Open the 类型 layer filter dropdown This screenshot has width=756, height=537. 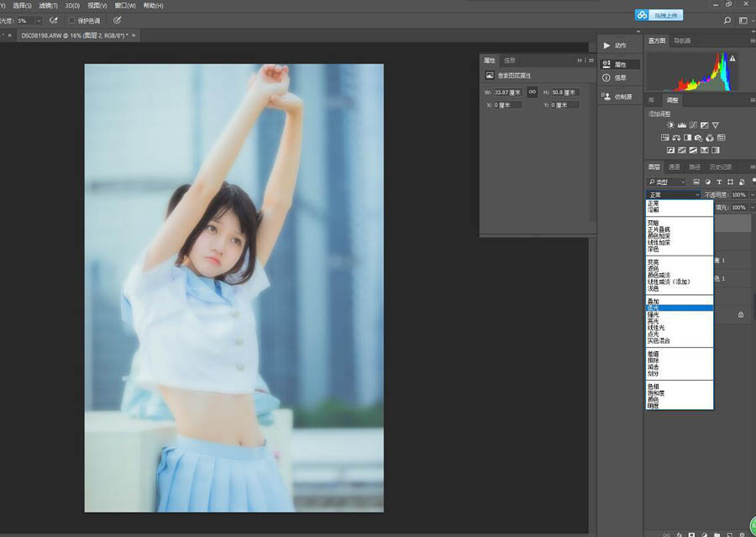[x=667, y=182]
